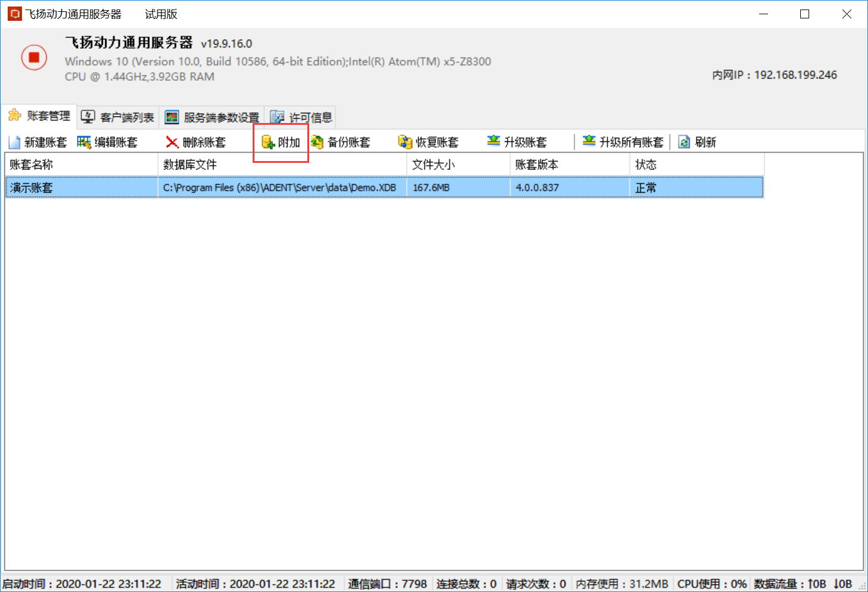Open the 服务端参数设置 tab
868x592 pixels.
212,117
